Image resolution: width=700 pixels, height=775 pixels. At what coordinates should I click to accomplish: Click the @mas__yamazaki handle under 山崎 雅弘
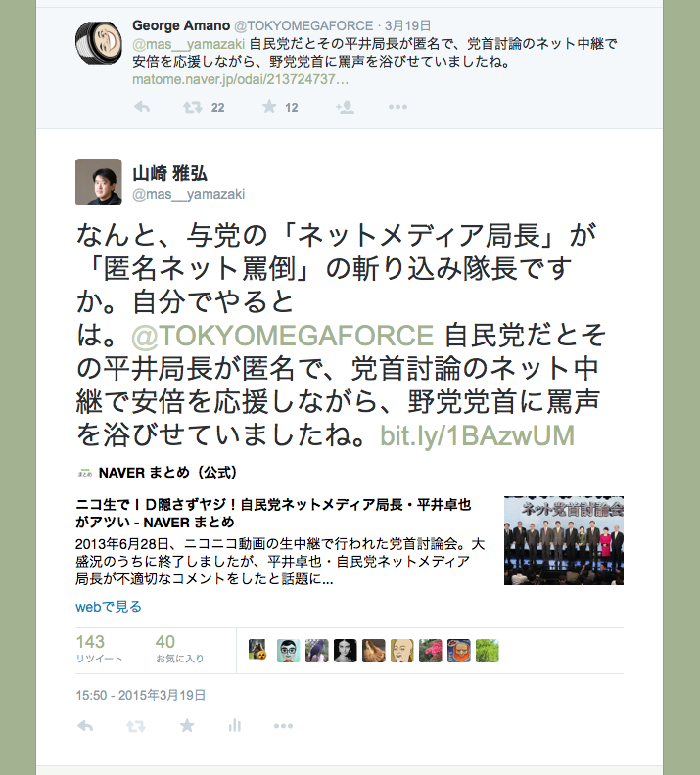click(188, 195)
